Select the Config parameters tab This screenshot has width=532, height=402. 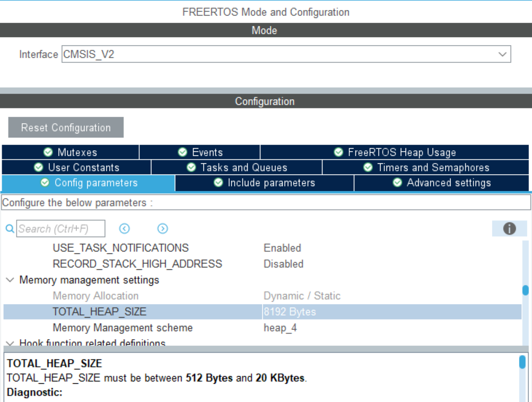click(x=89, y=183)
